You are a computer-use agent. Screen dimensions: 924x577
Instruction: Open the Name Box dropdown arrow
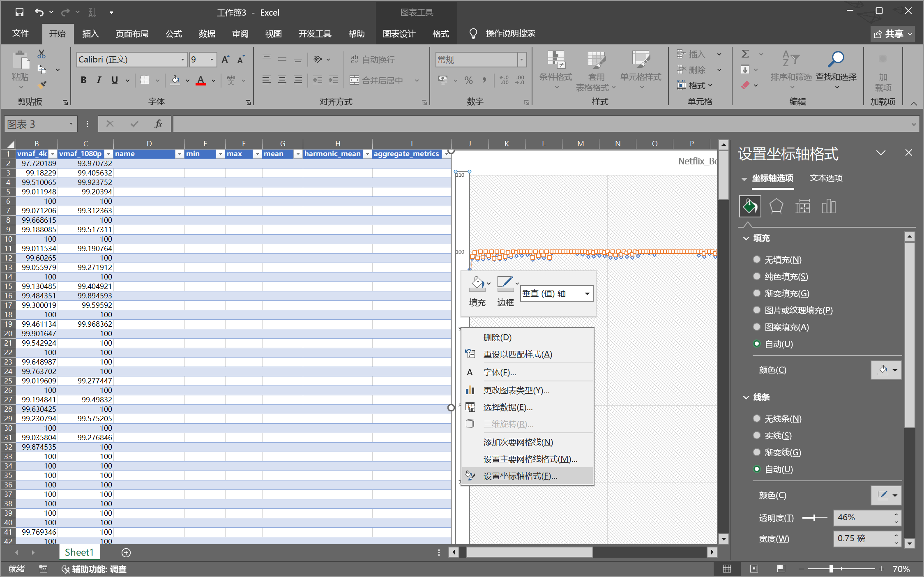tap(71, 124)
